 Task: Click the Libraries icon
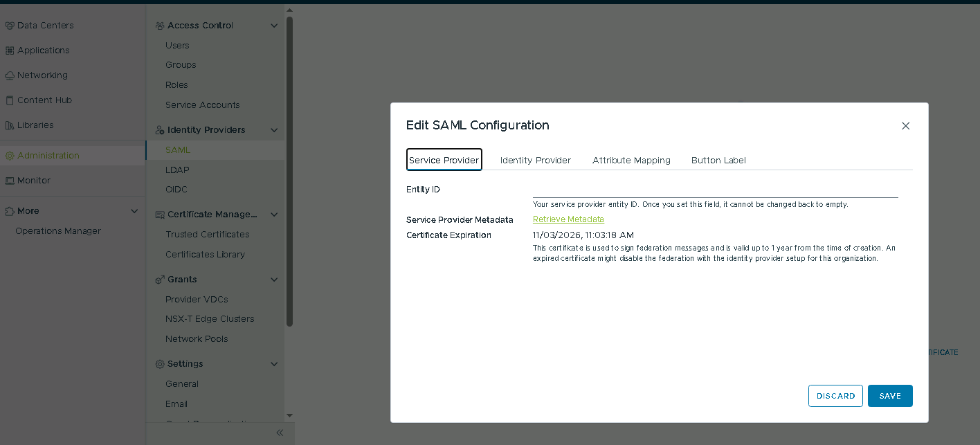tap(10, 125)
